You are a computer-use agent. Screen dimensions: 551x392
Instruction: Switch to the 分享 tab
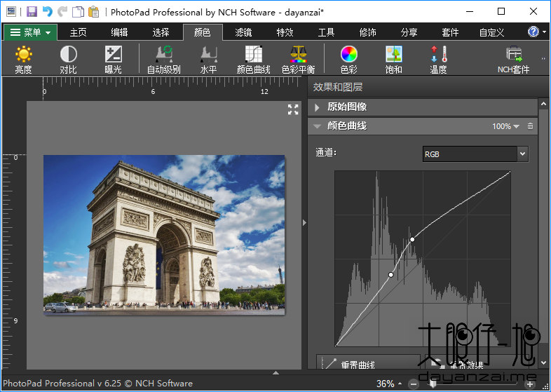tap(409, 32)
